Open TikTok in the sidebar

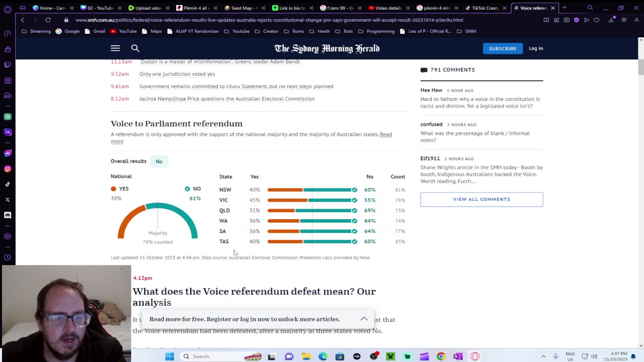pyautogui.click(x=8, y=185)
